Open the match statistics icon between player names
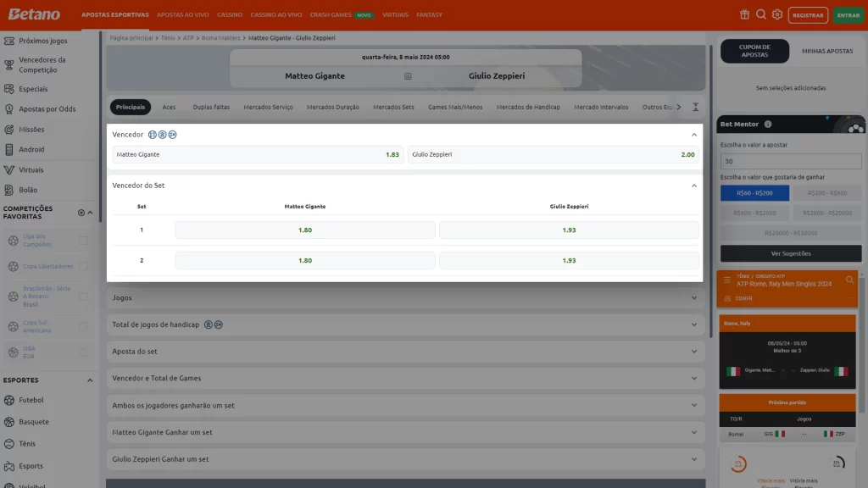 pyautogui.click(x=408, y=76)
